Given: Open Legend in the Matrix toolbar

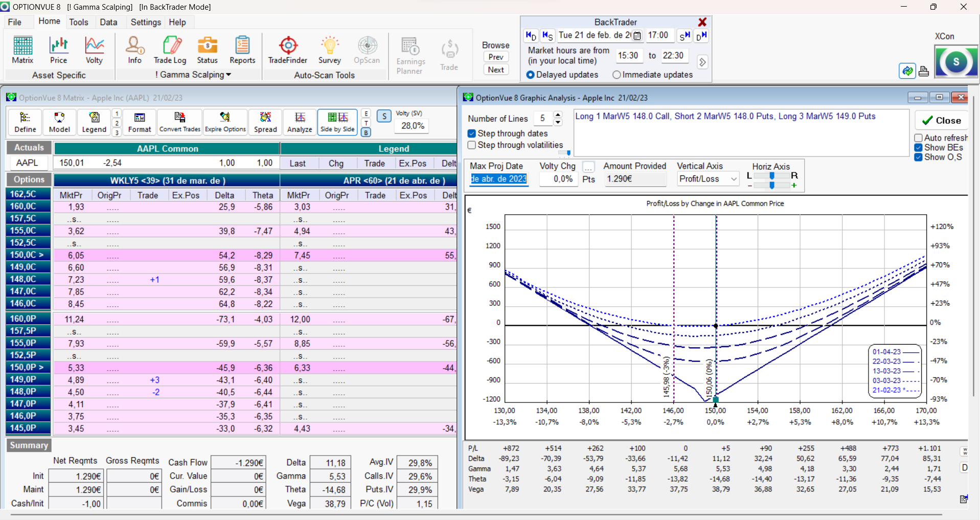Looking at the screenshot, I should click(x=94, y=122).
